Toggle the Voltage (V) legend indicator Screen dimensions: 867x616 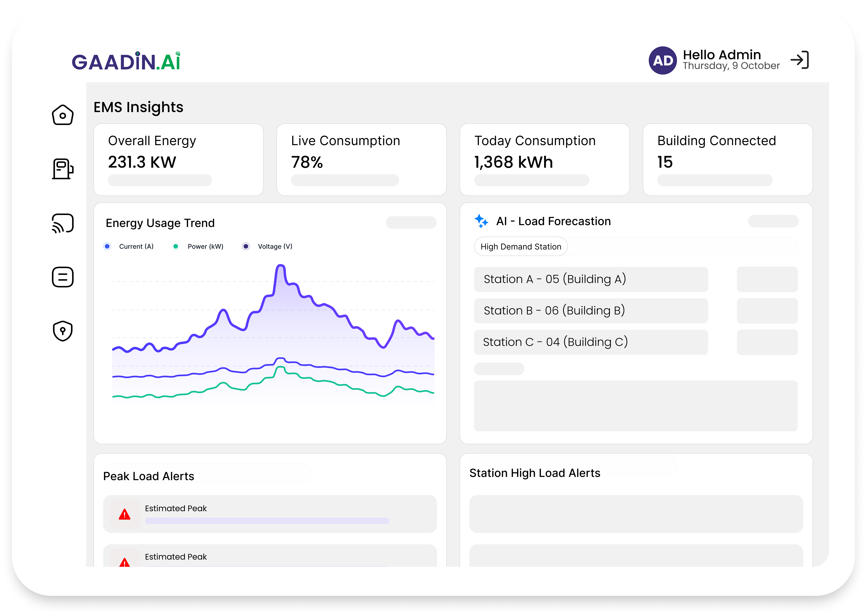(246, 246)
